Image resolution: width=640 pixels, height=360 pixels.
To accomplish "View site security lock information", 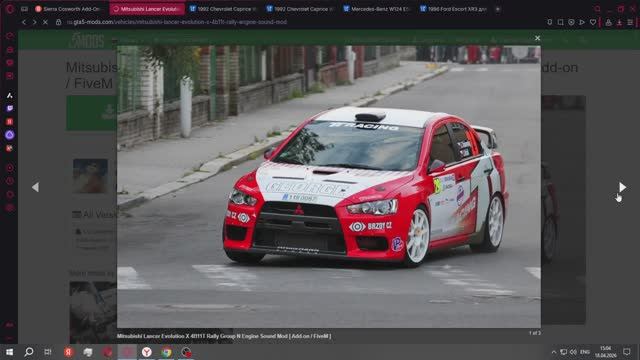I will pos(58,22).
